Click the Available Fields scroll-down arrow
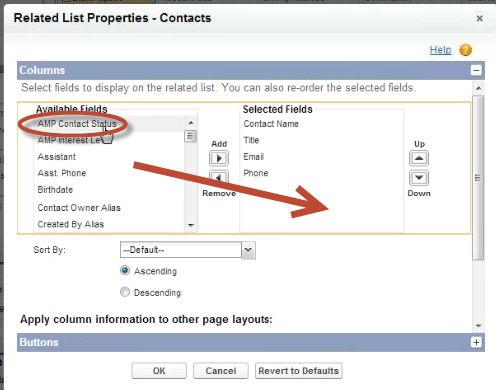This screenshot has width=496, height=390. coord(191,225)
